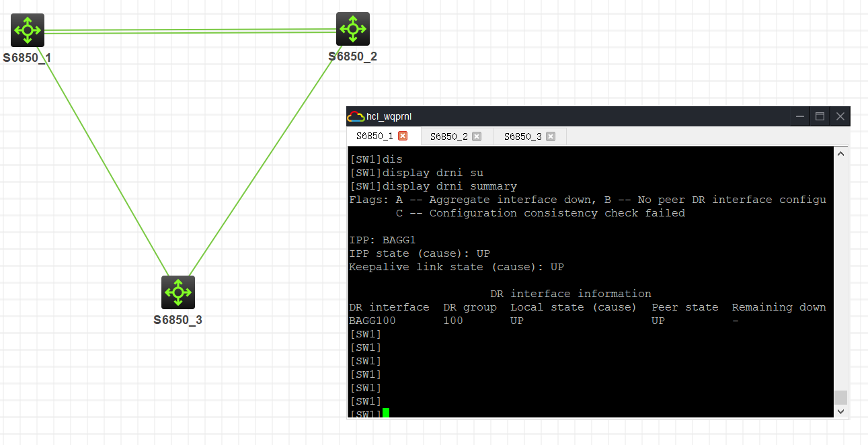The height and width of the screenshot is (445, 868).
Task: Click the 'Peer state' column header
Action: click(x=685, y=307)
